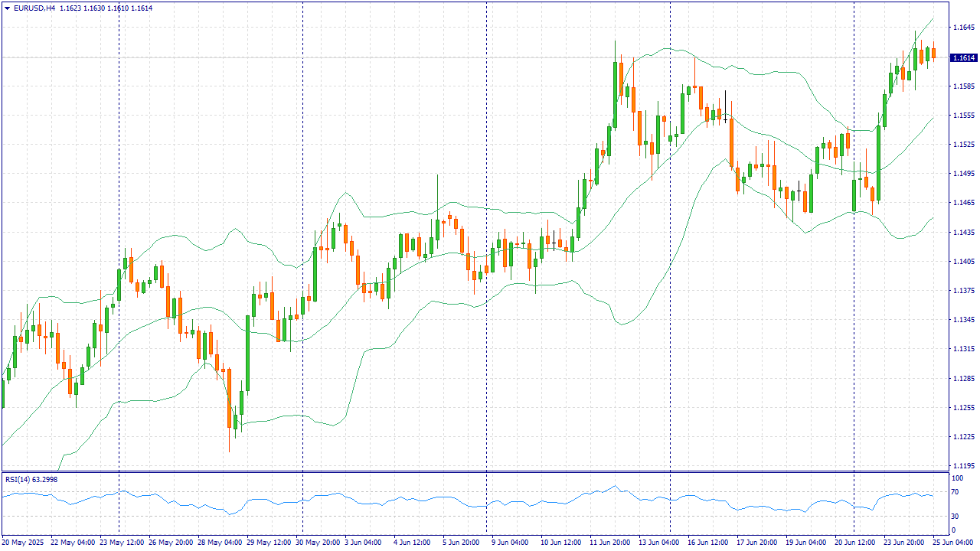Click the 1.1585 price axis label
980x551 pixels.
(962, 86)
